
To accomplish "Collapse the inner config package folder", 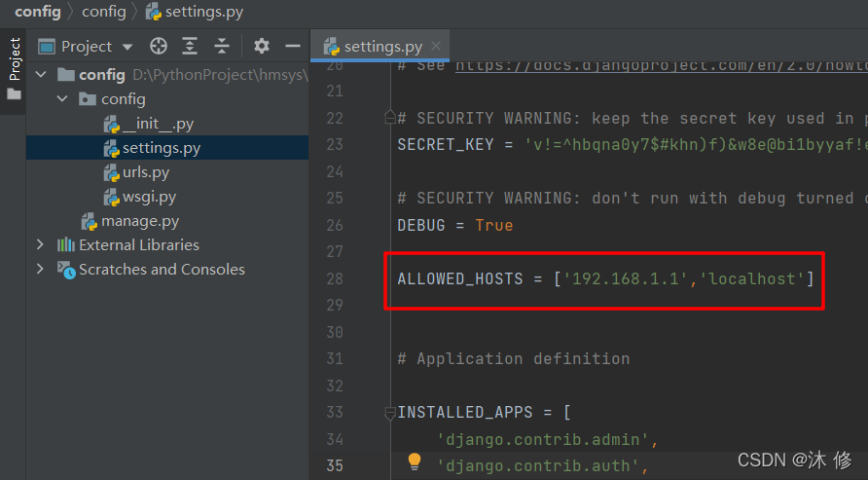I will pyautogui.click(x=62, y=98).
